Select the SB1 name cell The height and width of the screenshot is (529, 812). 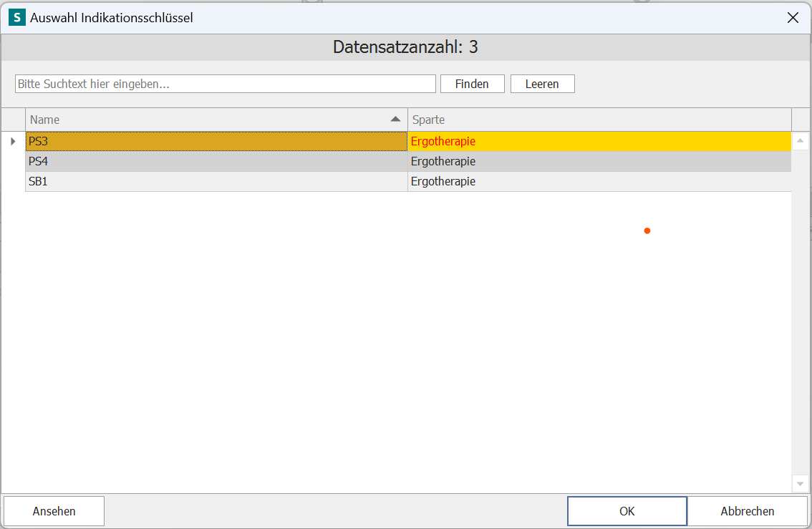point(216,182)
